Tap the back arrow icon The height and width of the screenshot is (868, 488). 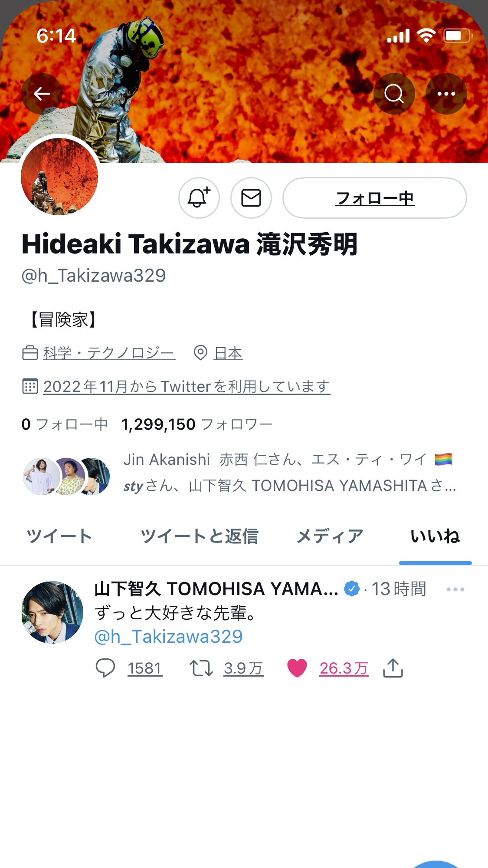pyautogui.click(x=42, y=94)
